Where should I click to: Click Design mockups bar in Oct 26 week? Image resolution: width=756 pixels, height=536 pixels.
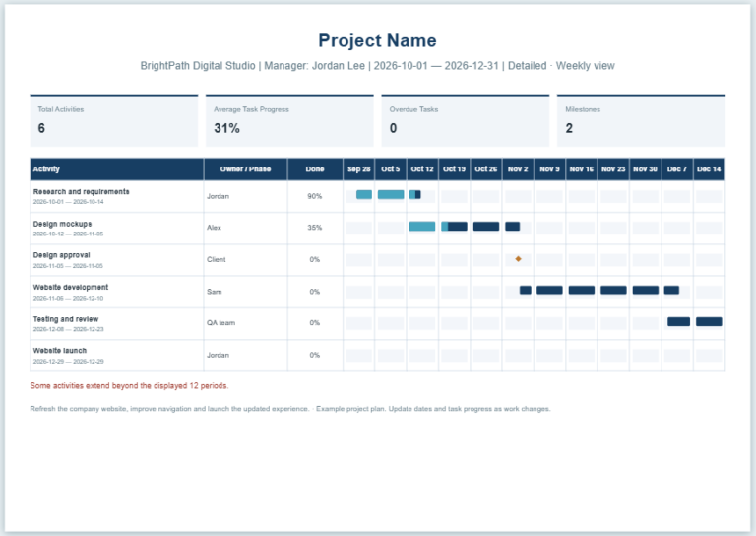tap(486, 227)
